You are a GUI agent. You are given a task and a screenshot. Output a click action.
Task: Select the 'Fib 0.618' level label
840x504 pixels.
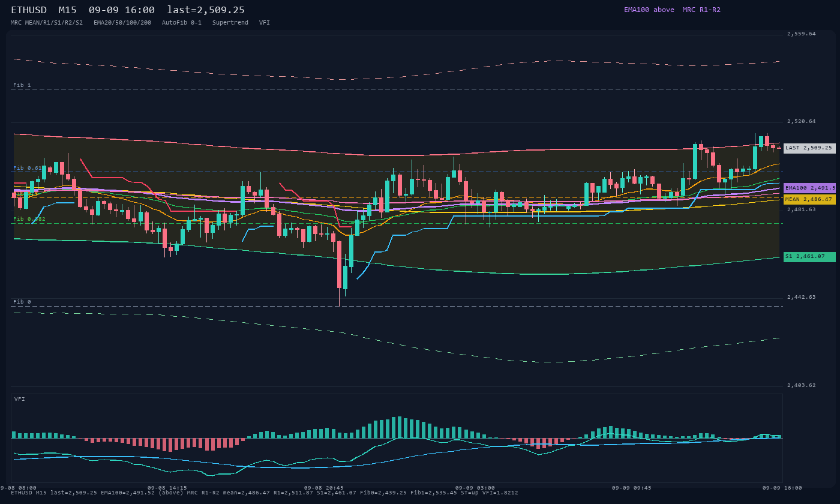(x=28, y=168)
